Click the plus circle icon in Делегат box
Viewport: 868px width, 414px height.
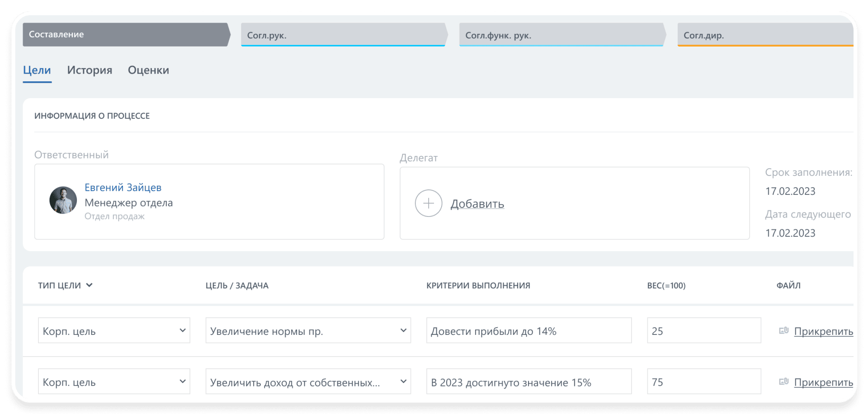428,203
